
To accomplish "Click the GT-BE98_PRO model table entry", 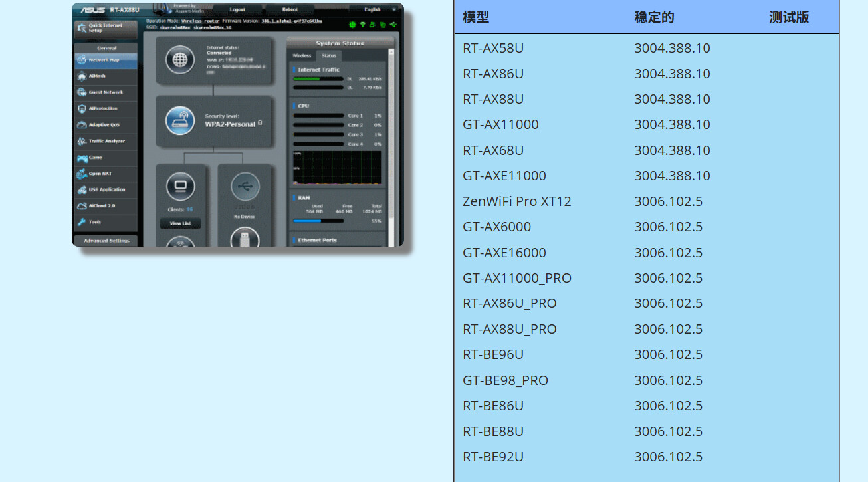I will coord(505,380).
